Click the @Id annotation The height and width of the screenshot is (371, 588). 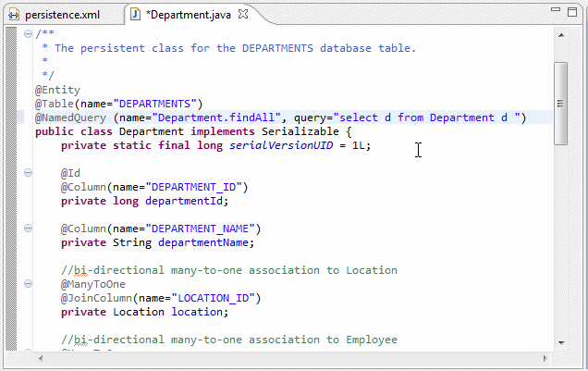[70, 173]
